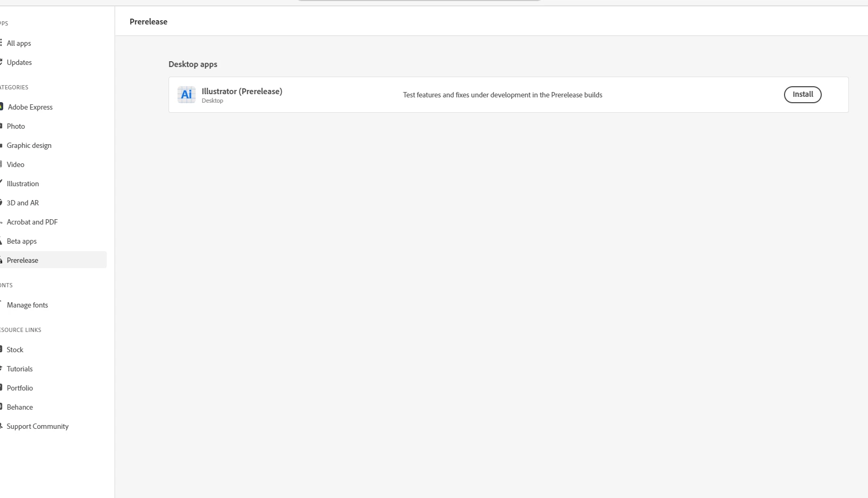Select Prerelease in sidebar
Screen dimensions: 868x498
click(53, 260)
